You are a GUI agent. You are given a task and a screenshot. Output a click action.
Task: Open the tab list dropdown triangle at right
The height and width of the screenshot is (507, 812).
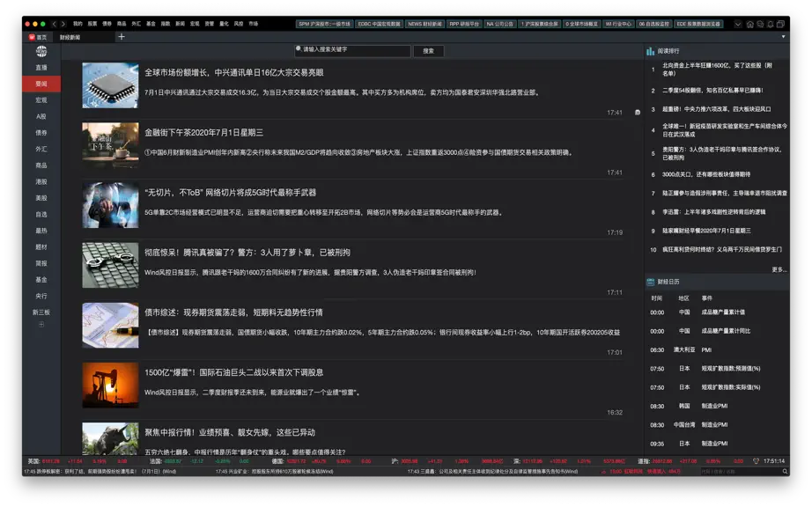click(783, 37)
